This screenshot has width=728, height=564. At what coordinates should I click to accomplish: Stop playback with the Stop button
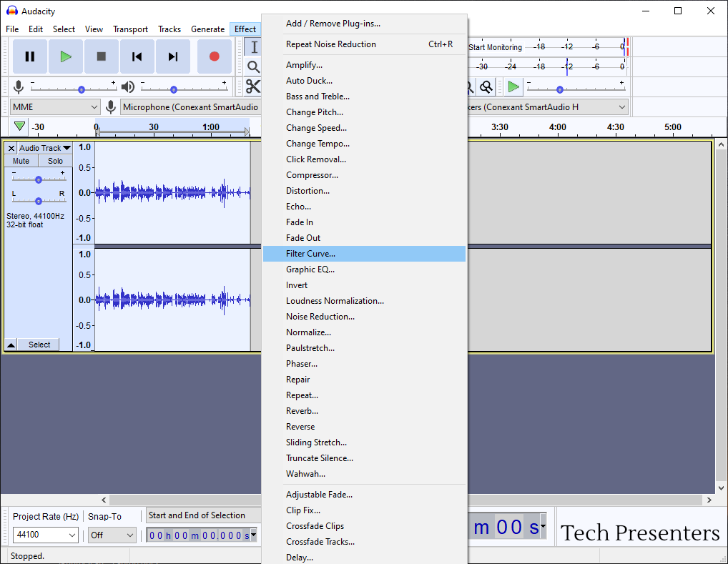pos(102,56)
